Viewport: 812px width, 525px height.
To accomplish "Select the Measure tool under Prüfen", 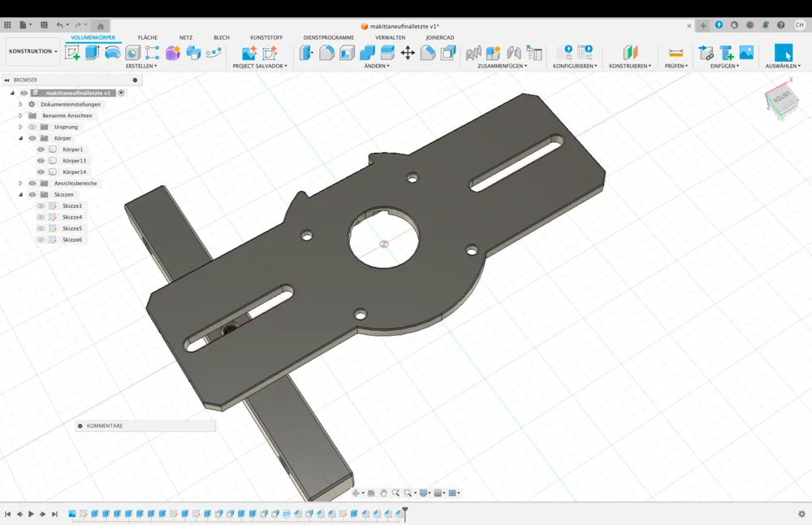I will pos(676,52).
